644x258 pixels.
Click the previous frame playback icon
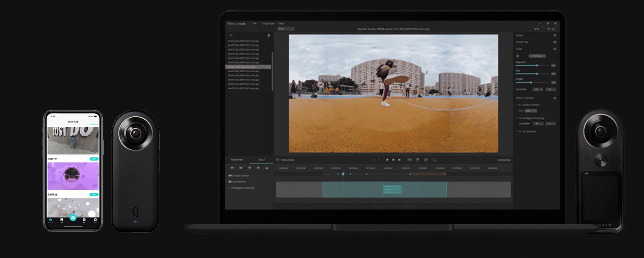pos(387,160)
